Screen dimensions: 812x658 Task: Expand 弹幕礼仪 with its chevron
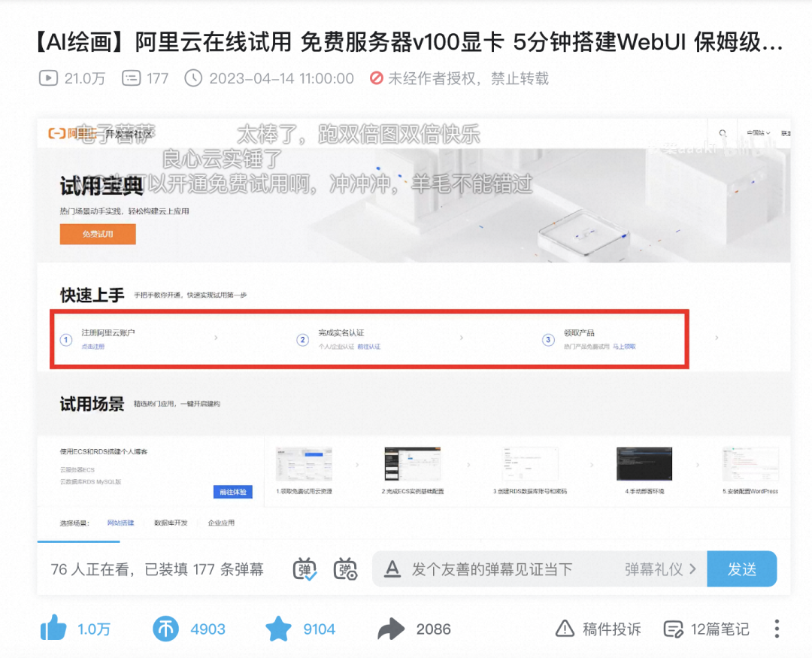(660, 569)
